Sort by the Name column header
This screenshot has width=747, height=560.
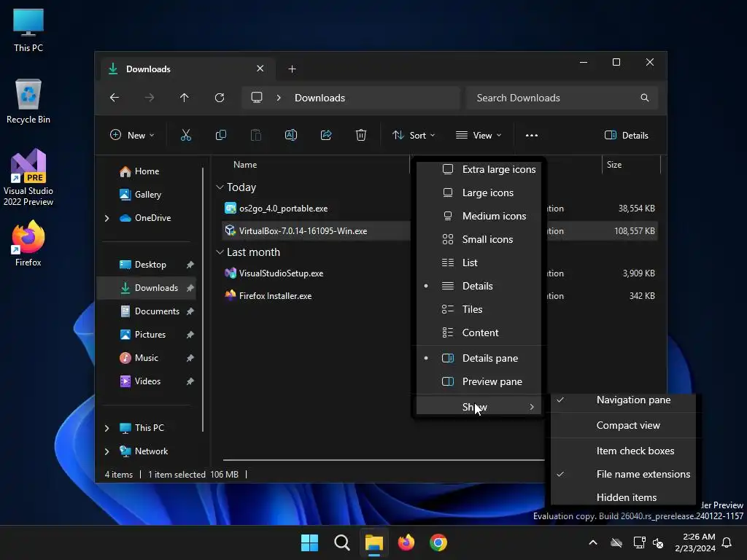click(x=245, y=165)
